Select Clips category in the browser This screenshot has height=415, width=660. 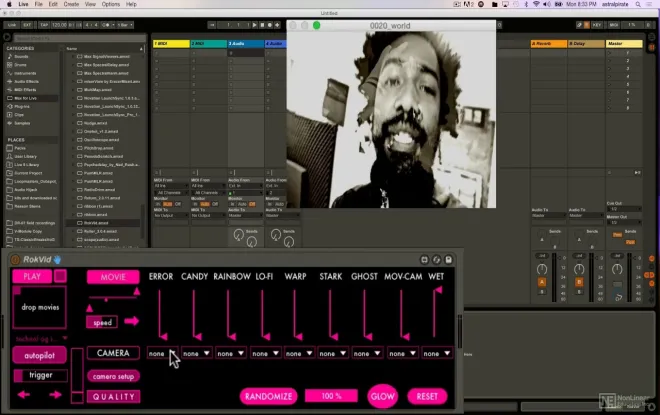pyautogui.click(x=19, y=114)
